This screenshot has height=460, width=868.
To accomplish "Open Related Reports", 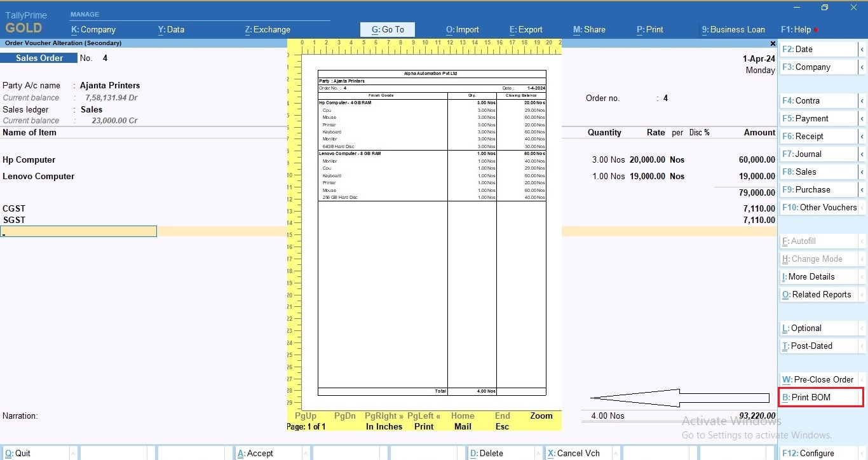I will [820, 295].
